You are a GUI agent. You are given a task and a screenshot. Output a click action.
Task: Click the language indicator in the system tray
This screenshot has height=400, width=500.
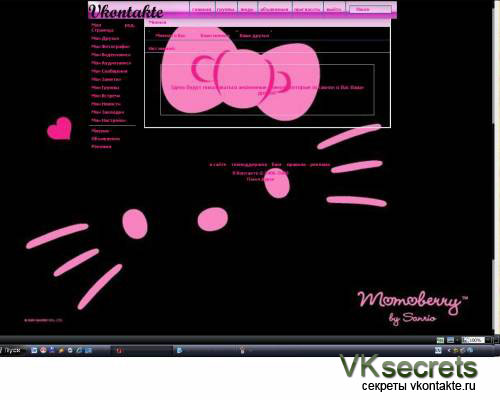[x=438, y=350]
